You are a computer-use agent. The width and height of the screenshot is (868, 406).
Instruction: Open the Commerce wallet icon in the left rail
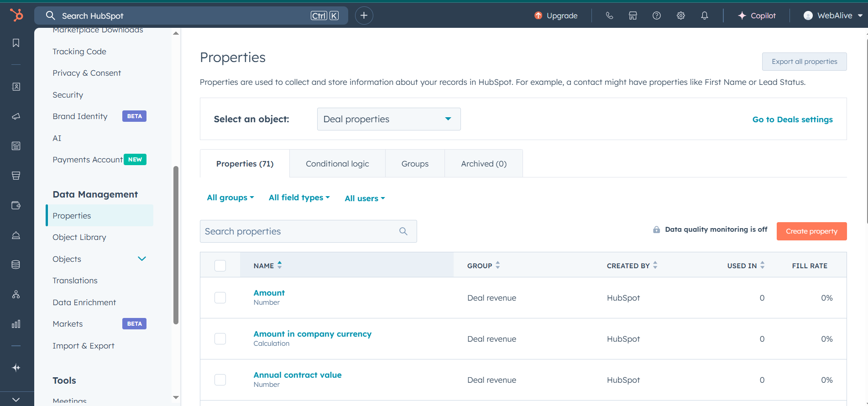click(16, 205)
